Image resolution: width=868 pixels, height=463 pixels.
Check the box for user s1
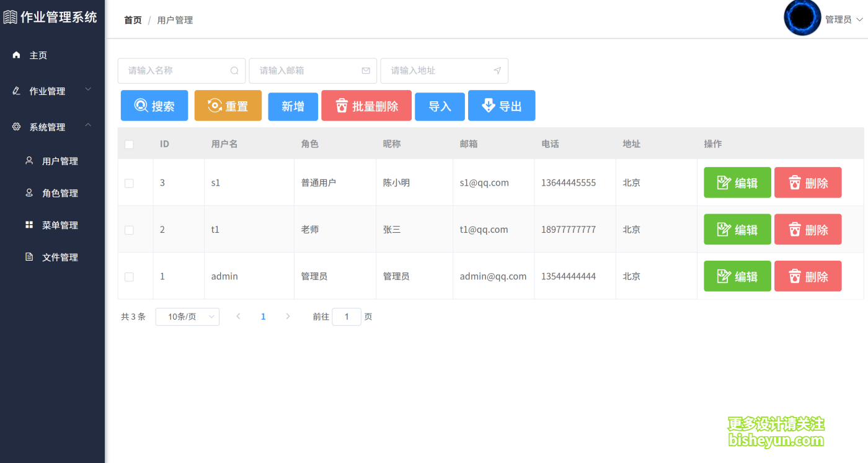[x=129, y=183]
